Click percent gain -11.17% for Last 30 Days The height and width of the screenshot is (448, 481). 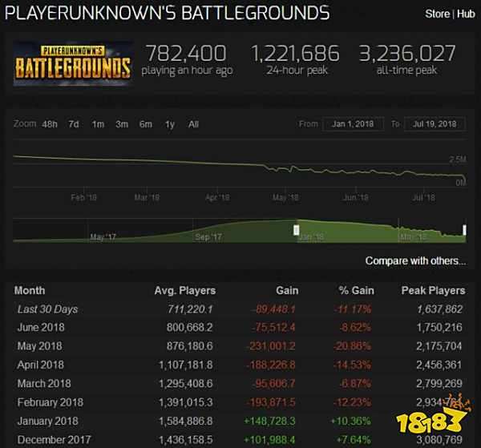click(x=353, y=309)
